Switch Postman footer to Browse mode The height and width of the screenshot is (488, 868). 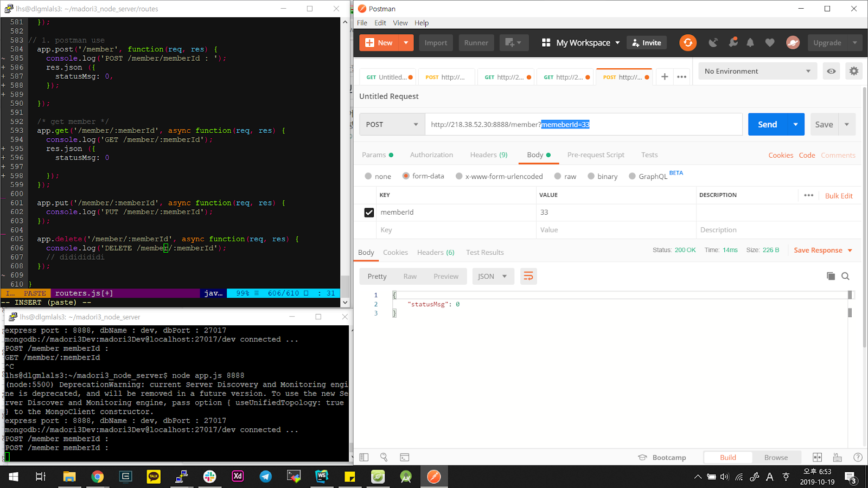[776, 457]
